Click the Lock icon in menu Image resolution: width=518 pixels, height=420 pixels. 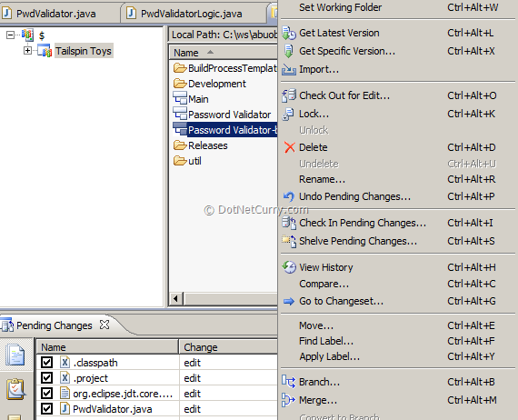pos(288,114)
